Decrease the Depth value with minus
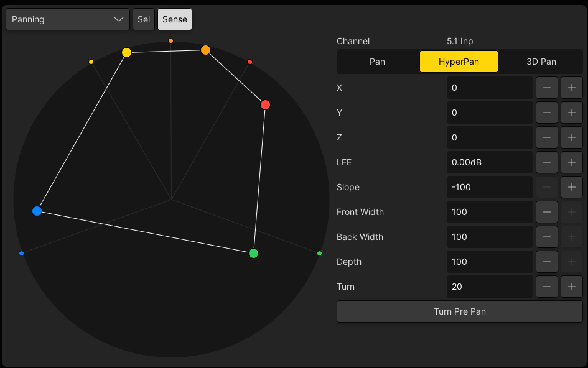588x368 pixels. click(x=546, y=262)
